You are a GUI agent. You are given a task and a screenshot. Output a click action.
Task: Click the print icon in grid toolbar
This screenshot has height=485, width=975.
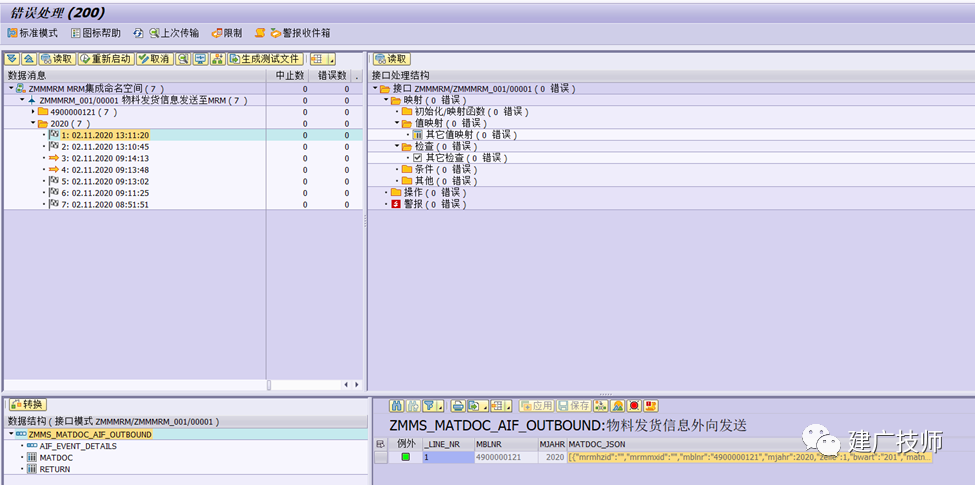point(458,406)
